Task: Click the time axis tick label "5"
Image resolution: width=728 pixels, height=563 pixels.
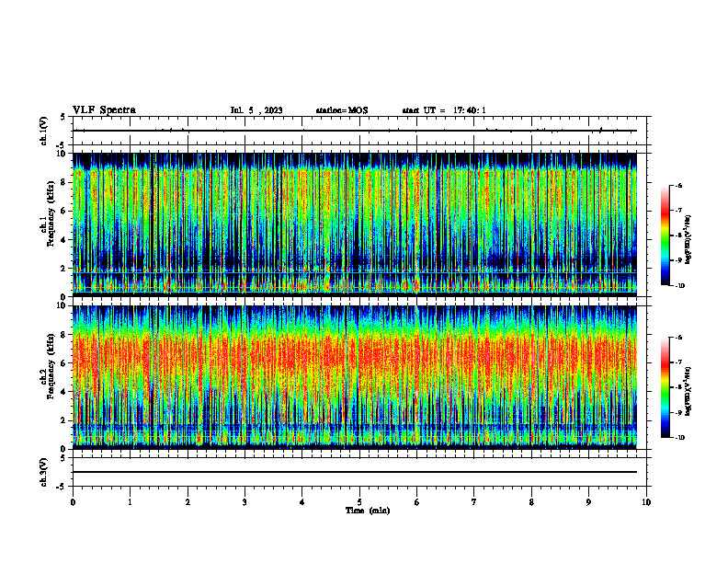Action: (x=359, y=502)
